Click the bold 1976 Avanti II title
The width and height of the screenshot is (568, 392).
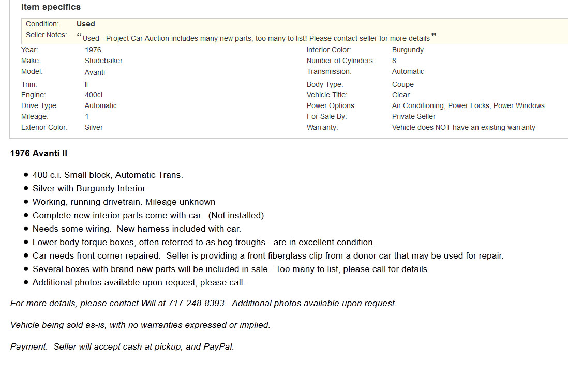[39, 154]
